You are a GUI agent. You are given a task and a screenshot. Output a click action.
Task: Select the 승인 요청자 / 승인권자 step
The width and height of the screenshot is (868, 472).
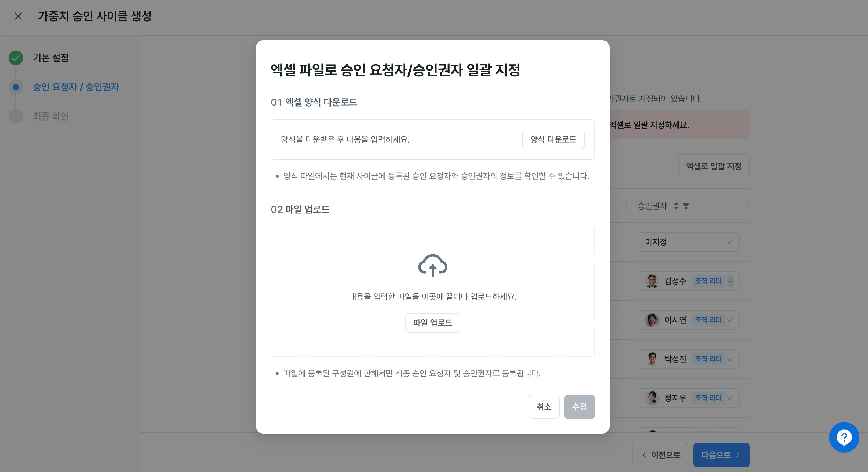pyautogui.click(x=76, y=87)
